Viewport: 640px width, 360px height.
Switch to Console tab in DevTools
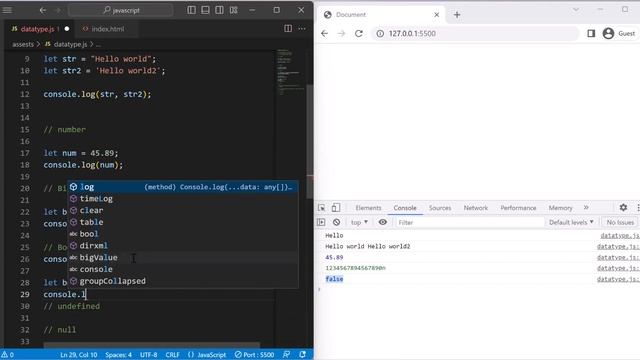point(405,208)
